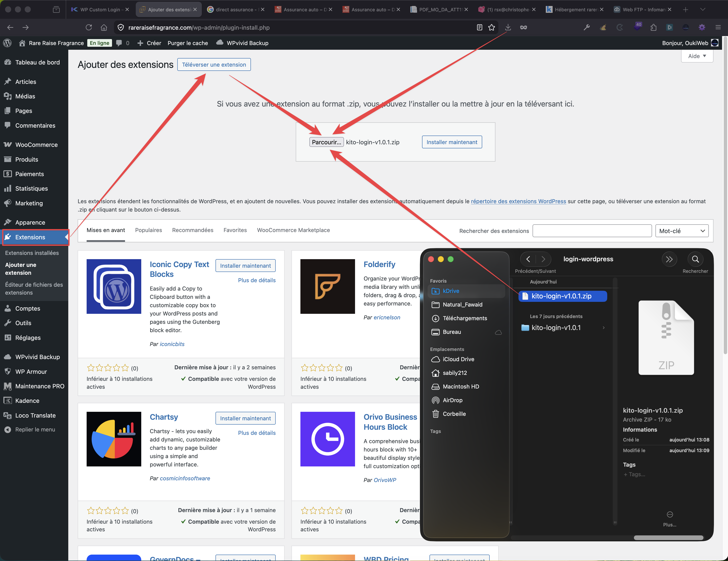Click the WordPress logo in admin bar
This screenshot has width=728, height=561.
(7, 43)
